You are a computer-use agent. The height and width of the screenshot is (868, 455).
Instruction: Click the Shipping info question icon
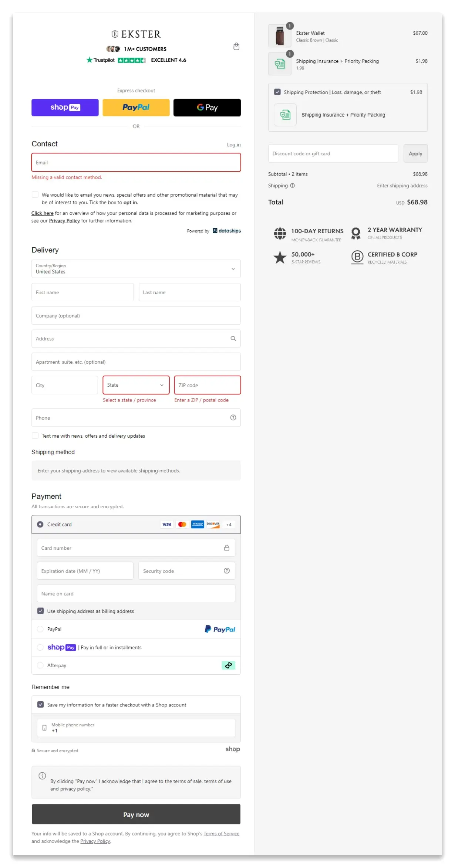coord(292,186)
